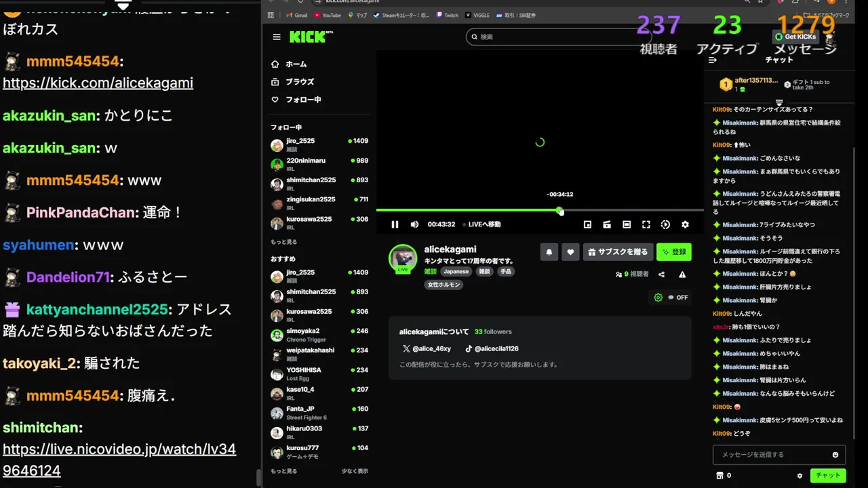Screen dimensions: 868x488
Task: Pause the live stream
Action: coord(395,224)
